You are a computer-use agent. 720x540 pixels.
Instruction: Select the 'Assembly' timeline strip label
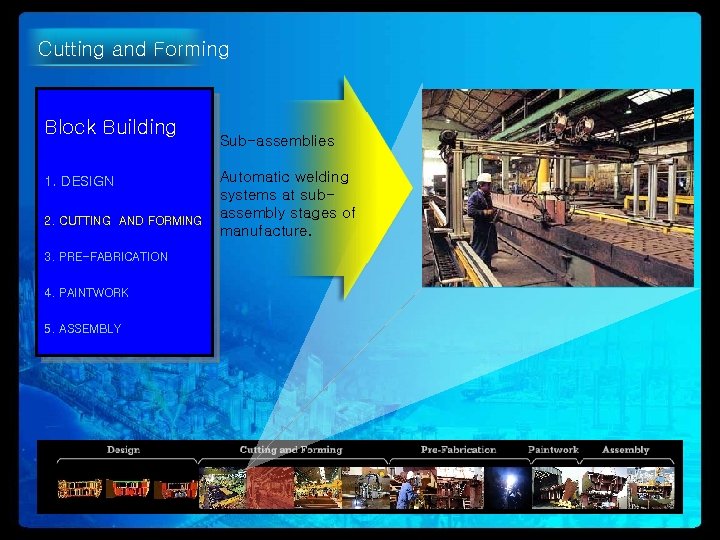pos(625,450)
